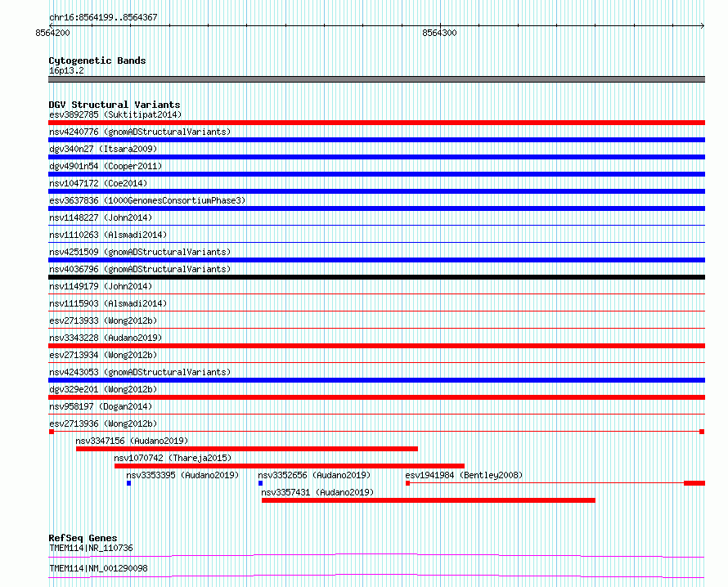
Task: Open esv1941984 (Bentley2008) variant
Action: (464, 475)
